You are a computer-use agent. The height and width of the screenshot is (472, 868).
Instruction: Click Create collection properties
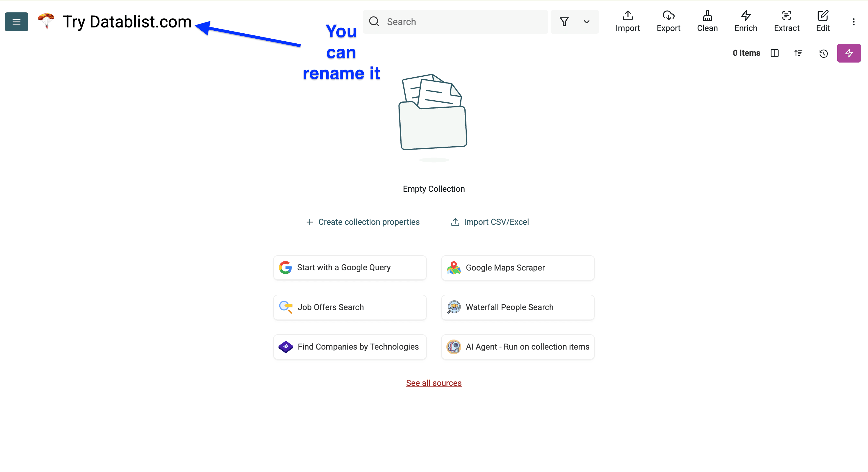[363, 222]
